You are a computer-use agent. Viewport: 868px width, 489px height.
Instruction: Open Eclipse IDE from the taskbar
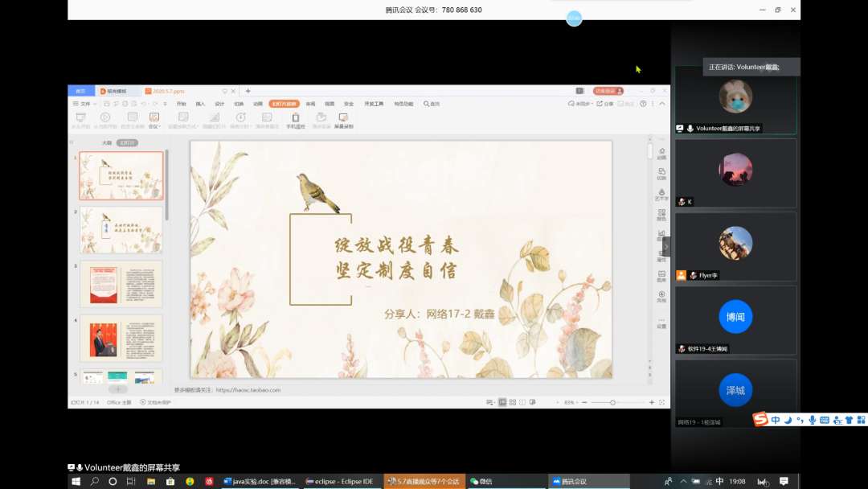[340, 481]
